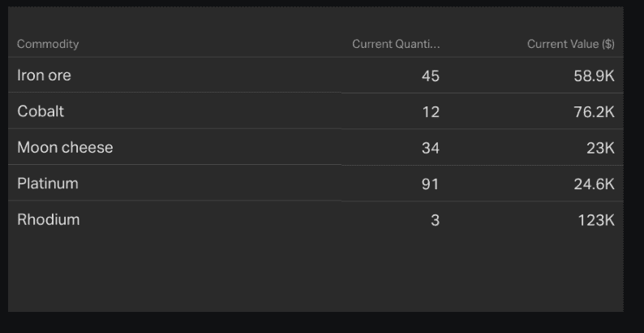Click Platinum's quantity value 91
This screenshot has height=333, width=644.
coord(430,184)
